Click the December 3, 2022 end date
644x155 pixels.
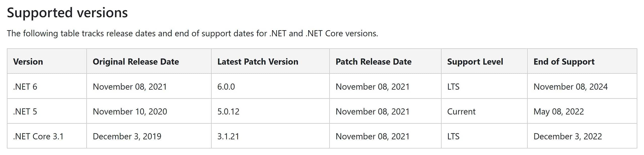coord(568,136)
